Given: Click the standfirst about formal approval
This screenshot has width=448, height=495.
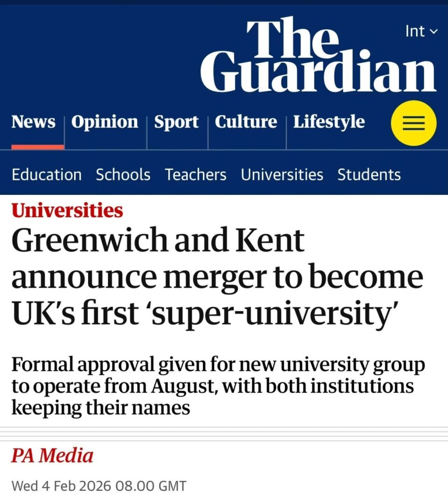Looking at the screenshot, I should (x=218, y=386).
